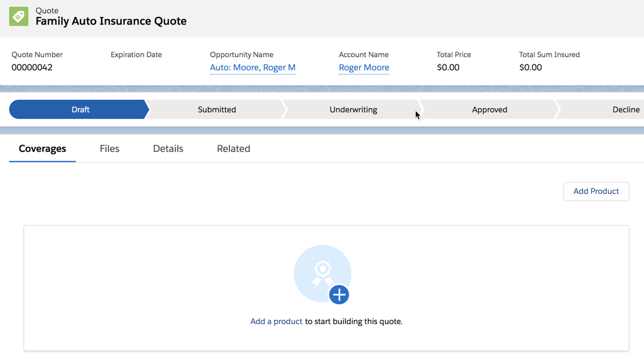Screen dimensions: 644x362
Task: Click the Family Auto Insurance Quote title
Action: click(x=111, y=21)
